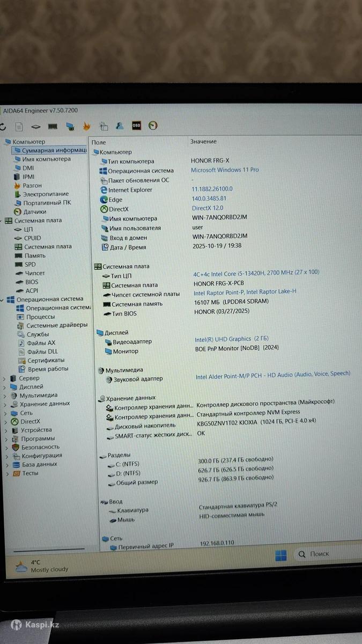This screenshot has width=362, height=644.
Task: Click the Значение column header
Action: pos(203,142)
